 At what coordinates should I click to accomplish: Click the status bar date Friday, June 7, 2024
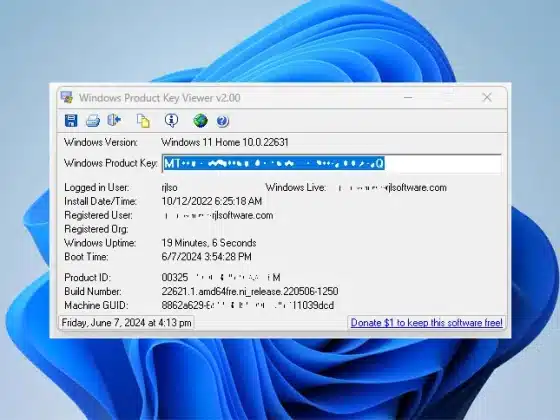126,323
